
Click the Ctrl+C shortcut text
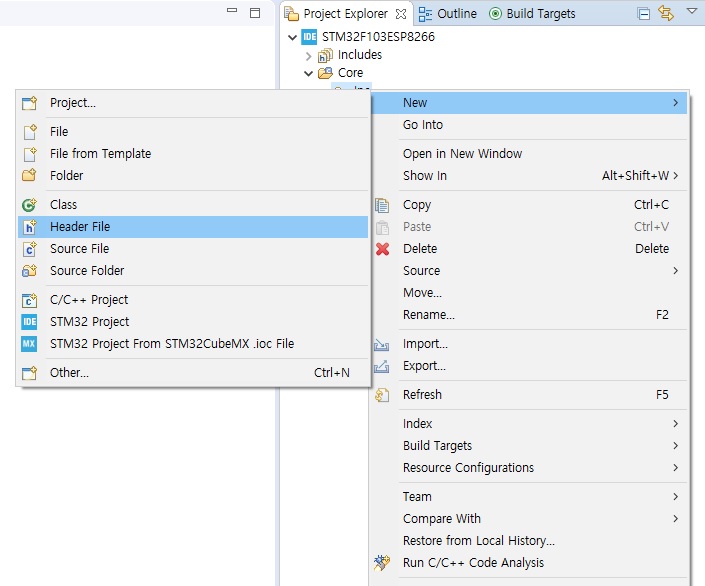pos(651,205)
